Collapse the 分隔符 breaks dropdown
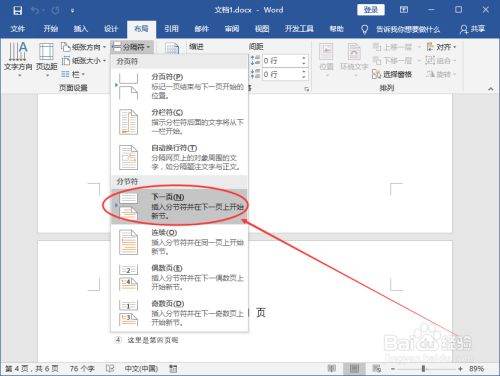 [132, 47]
